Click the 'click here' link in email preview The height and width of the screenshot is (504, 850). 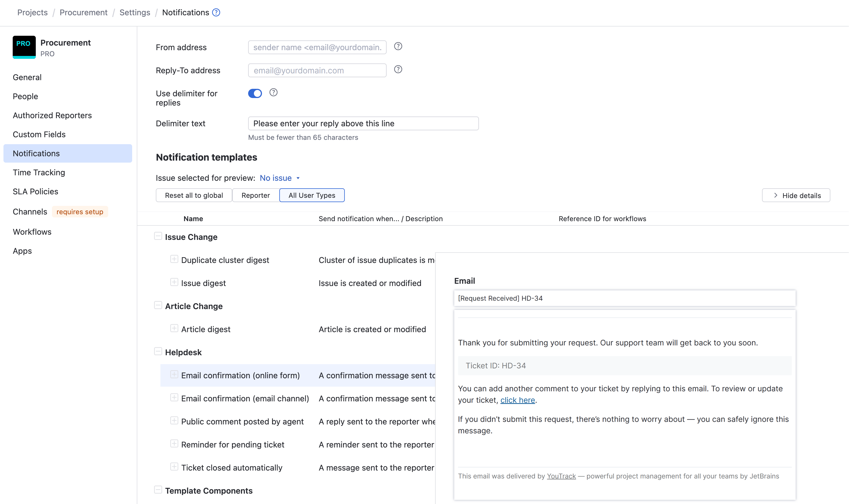click(518, 400)
